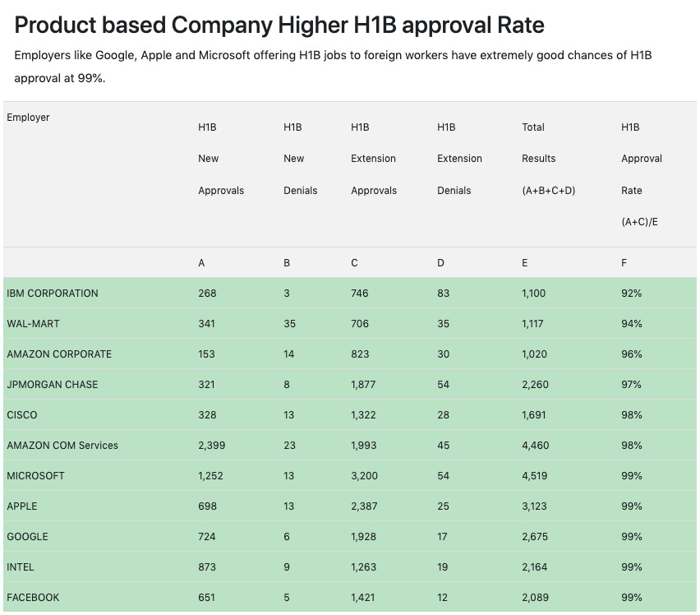Image resolution: width=700 pixels, height=615 pixels.
Task: Click IBM's new approvals value "268"
Action: [x=207, y=294]
